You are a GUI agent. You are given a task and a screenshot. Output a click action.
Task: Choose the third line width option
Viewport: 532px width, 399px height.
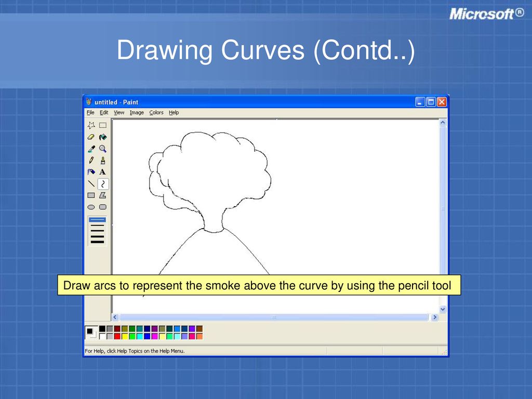[97, 231]
